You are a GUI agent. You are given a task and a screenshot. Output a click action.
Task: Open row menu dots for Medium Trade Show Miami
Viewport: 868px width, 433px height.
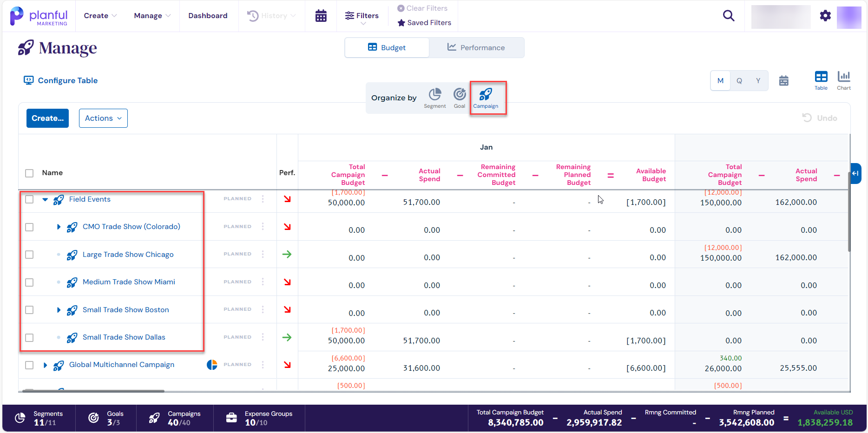[263, 282]
